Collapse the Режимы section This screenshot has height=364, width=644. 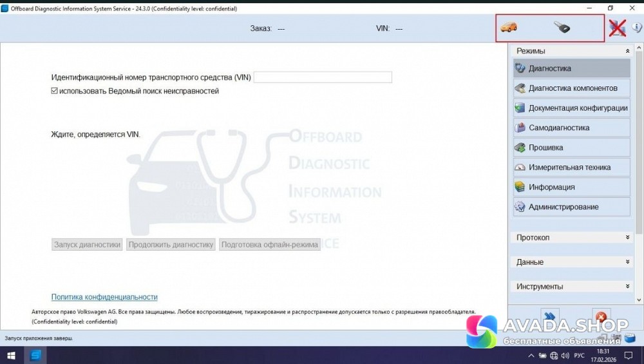click(627, 51)
